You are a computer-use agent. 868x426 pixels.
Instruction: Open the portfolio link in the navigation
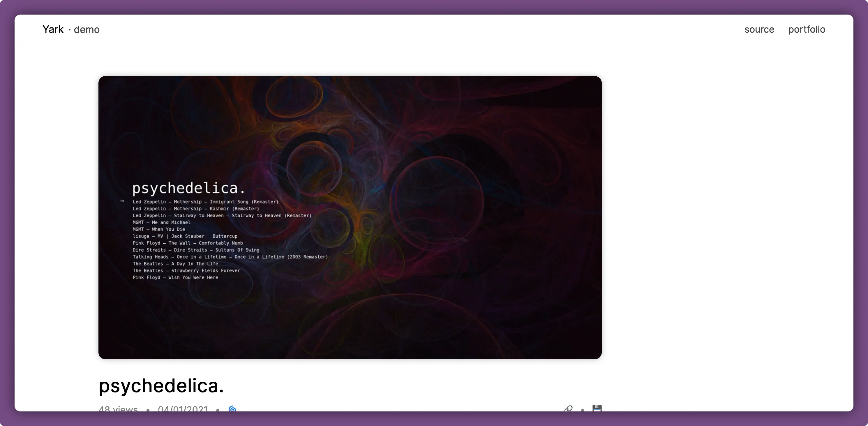(x=807, y=29)
